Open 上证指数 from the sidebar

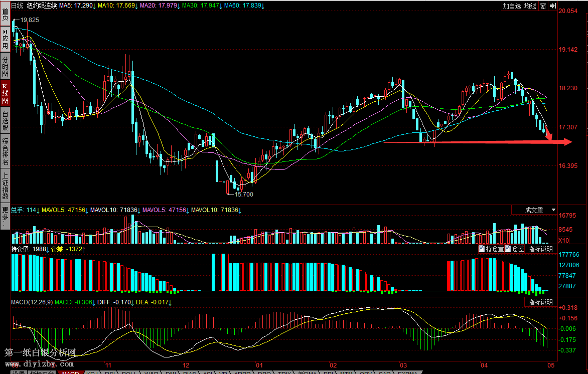5,186
